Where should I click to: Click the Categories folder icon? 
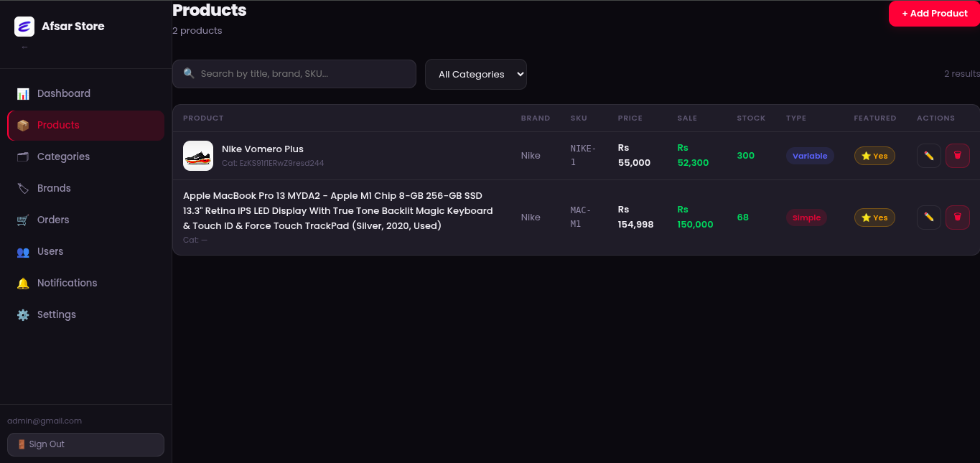point(23,156)
